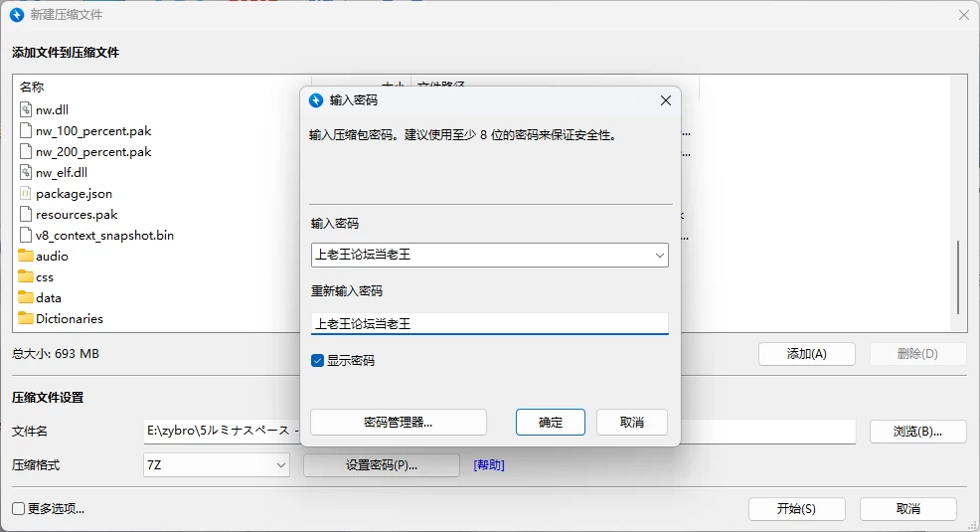Uncheck the 显示密码 checkbox
980x532 pixels.
tap(317, 361)
